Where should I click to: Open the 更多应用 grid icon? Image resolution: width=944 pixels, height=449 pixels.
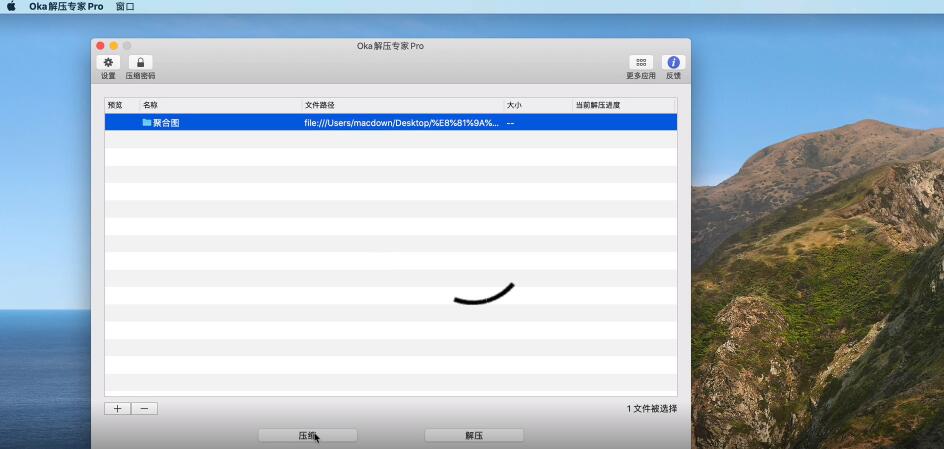tap(641, 62)
